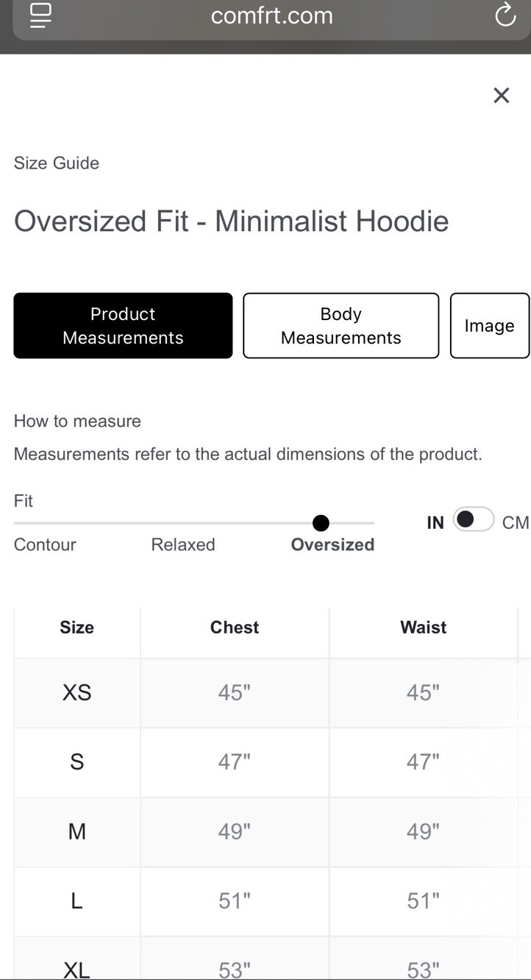This screenshot has width=531, height=980.
Task: Switch to Product Measurements tab
Action: pyautogui.click(x=123, y=325)
